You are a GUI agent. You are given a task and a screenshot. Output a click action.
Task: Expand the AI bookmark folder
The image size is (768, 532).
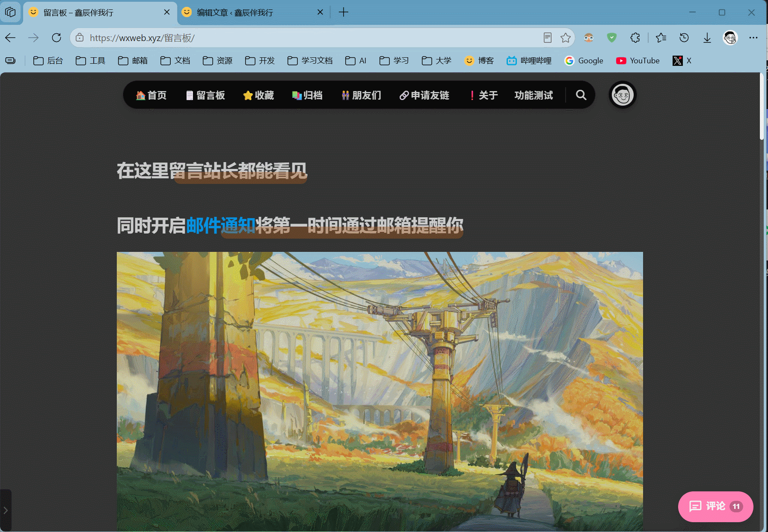356,61
